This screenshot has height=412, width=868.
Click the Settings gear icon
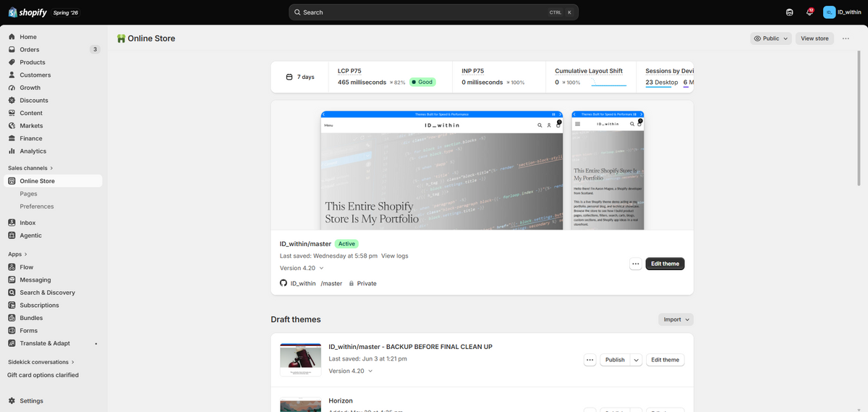click(12, 401)
